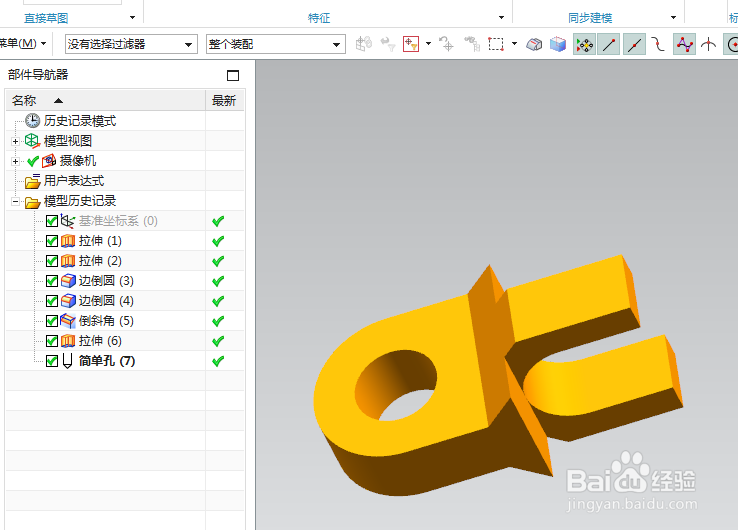This screenshot has width=738, height=530.
Task: Expand the 同步建模 group dropdown arrow
Action: (674, 17)
